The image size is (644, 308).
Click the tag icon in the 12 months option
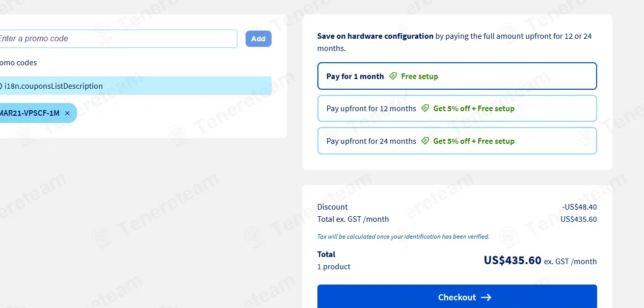point(425,109)
